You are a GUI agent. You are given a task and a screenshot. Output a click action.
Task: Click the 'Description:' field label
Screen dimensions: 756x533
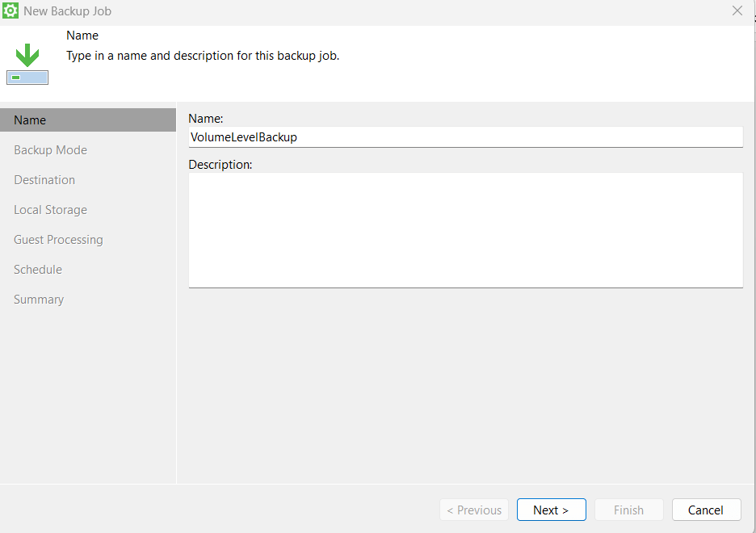(220, 165)
